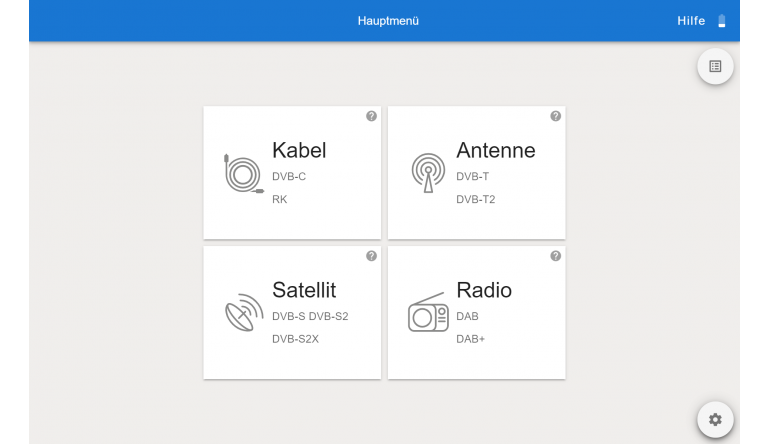
Task: Click the DAB+ label
Action: click(x=470, y=339)
